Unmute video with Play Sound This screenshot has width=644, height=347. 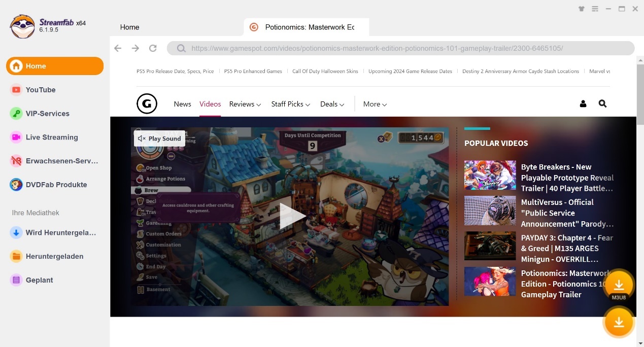pos(159,138)
